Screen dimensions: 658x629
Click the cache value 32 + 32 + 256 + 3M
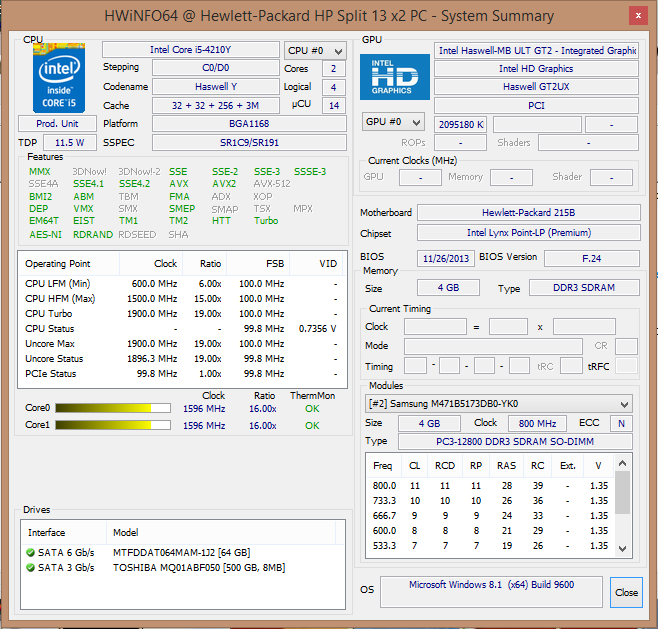tap(216, 106)
